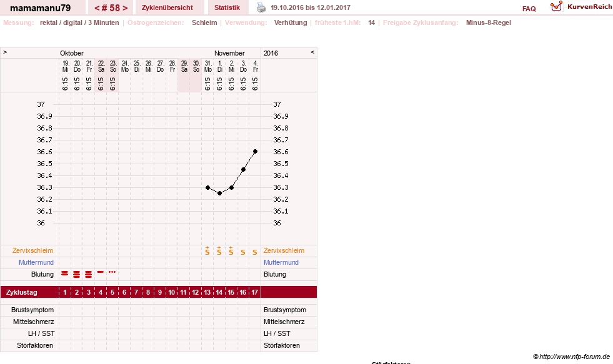The width and height of the screenshot is (613, 364).
Task: Click the Oktober month header
Action: 71,53
